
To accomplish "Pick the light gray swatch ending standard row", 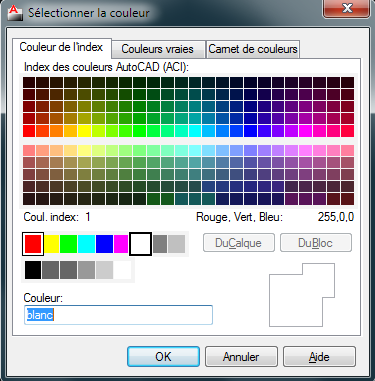I will [177, 244].
